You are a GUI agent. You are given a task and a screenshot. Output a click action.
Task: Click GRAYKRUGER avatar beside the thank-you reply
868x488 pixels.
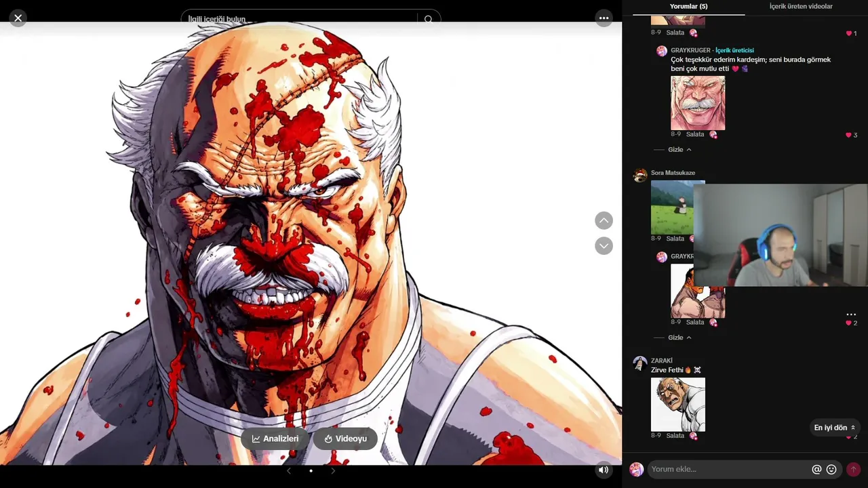[x=661, y=51]
